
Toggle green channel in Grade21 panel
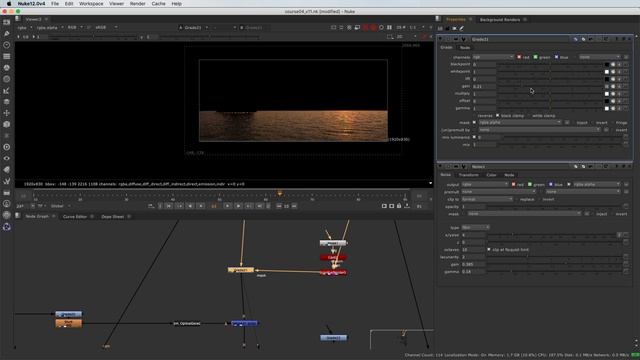tap(536, 57)
